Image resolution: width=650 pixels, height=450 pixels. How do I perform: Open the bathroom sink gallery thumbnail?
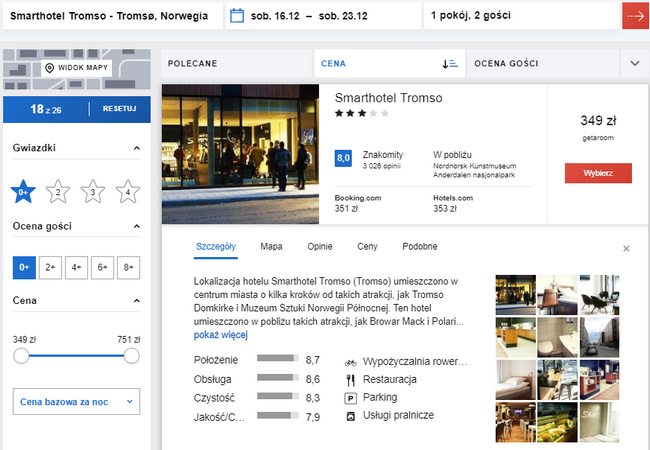pyautogui.click(x=557, y=337)
